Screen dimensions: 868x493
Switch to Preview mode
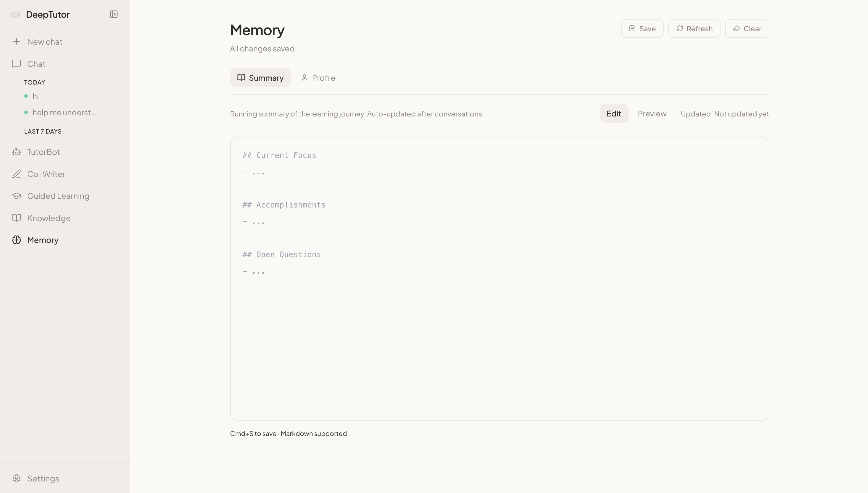pyautogui.click(x=652, y=113)
